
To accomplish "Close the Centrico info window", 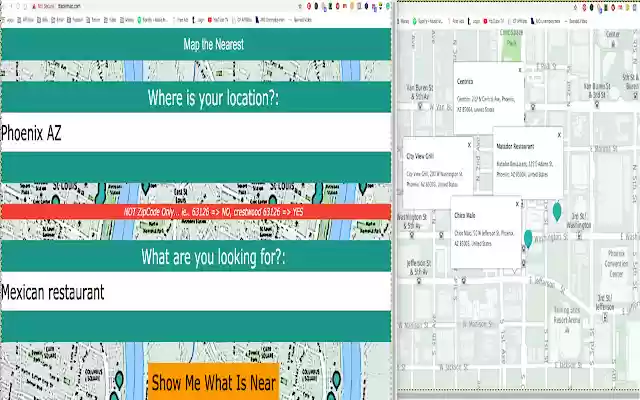I will point(520,70).
